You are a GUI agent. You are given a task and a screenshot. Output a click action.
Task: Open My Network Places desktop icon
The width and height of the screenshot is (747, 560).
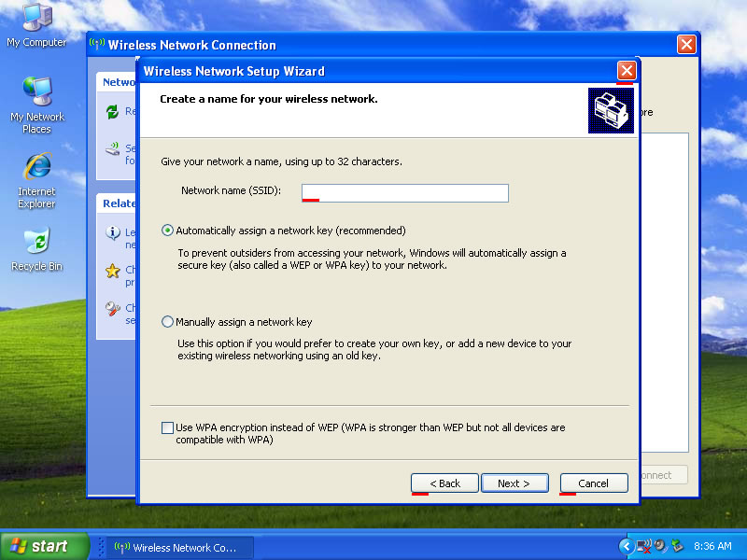[x=37, y=105]
